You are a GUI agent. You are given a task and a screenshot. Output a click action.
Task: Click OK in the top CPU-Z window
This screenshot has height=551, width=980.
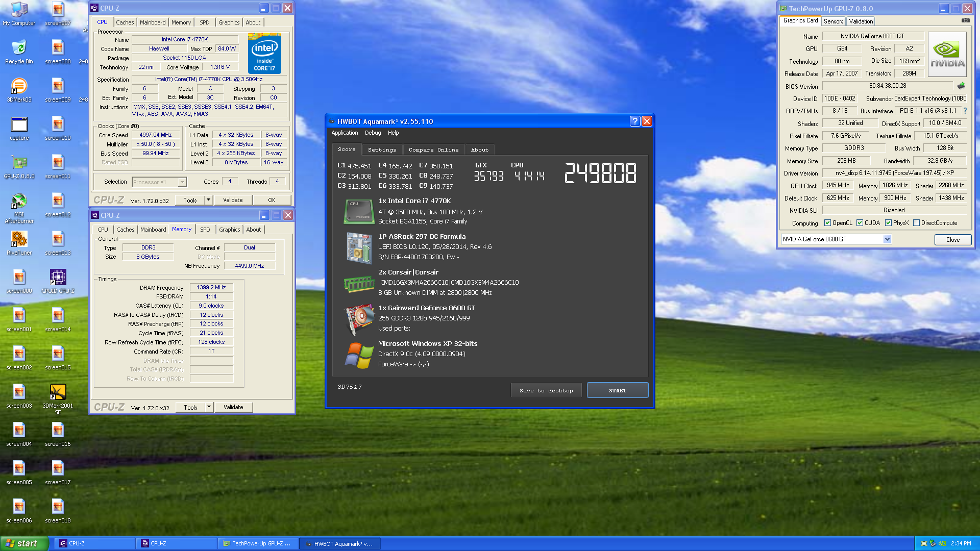pos(272,200)
